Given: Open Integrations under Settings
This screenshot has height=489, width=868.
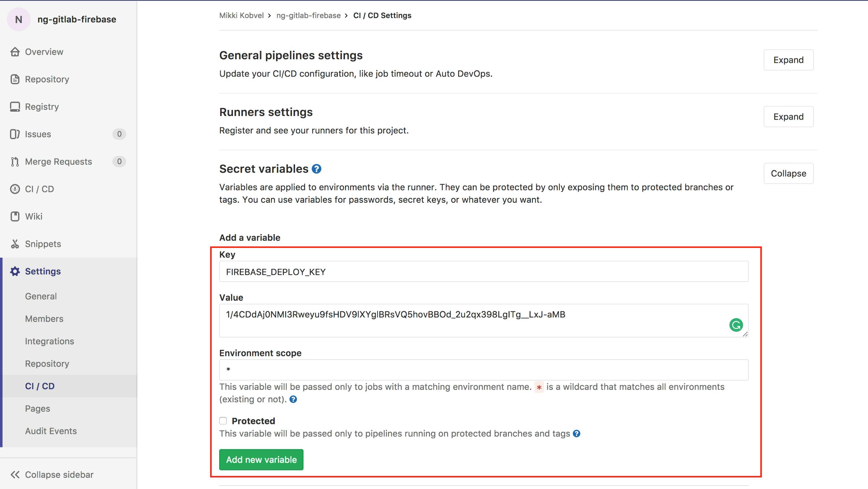Looking at the screenshot, I should 50,341.
